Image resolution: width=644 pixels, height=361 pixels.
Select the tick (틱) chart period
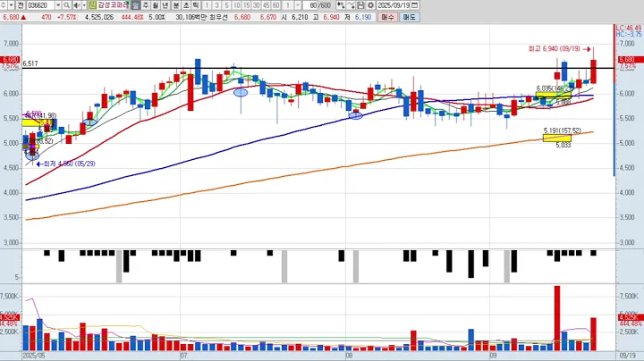(196, 5)
